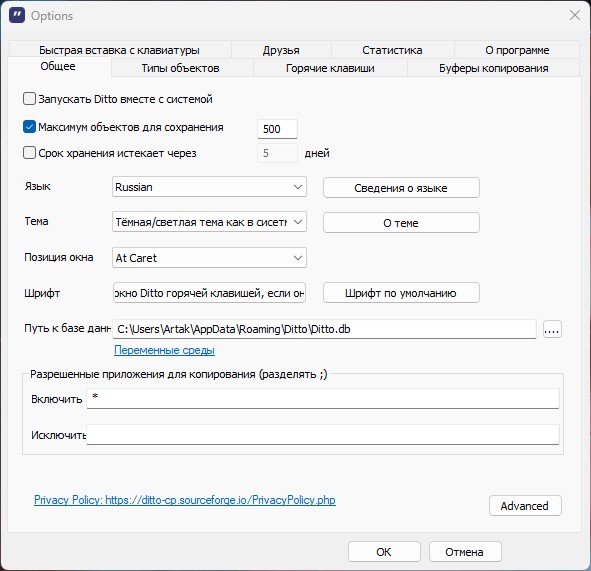Tick the Срок хранения истекает через checkbox
The height and width of the screenshot is (571, 591).
(x=29, y=153)
